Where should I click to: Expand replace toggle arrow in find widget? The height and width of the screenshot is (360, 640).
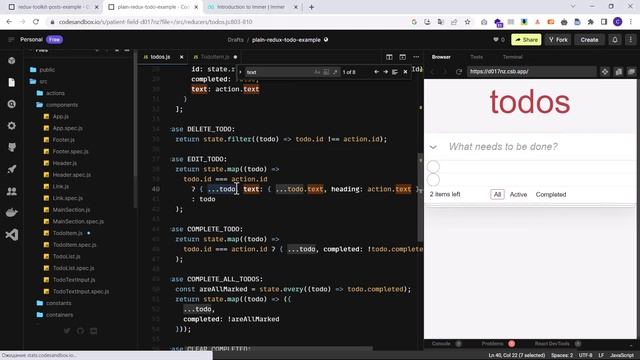pos(240,72)
